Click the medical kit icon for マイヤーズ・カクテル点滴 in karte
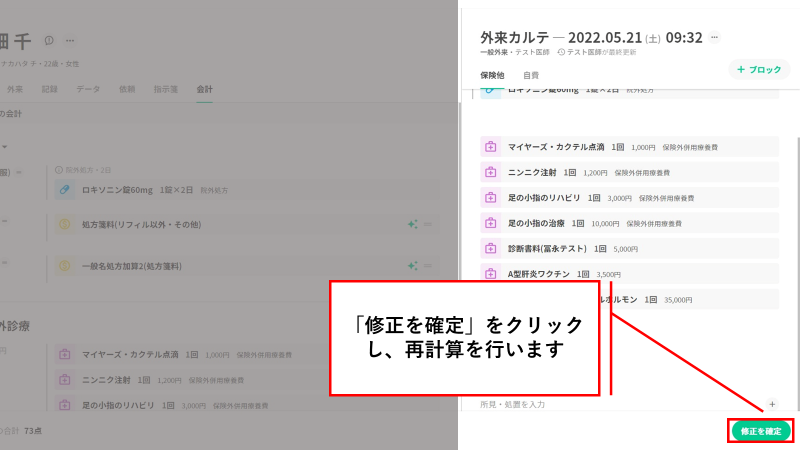The width and height of the screenshot is (800, 450). point(490,147)
